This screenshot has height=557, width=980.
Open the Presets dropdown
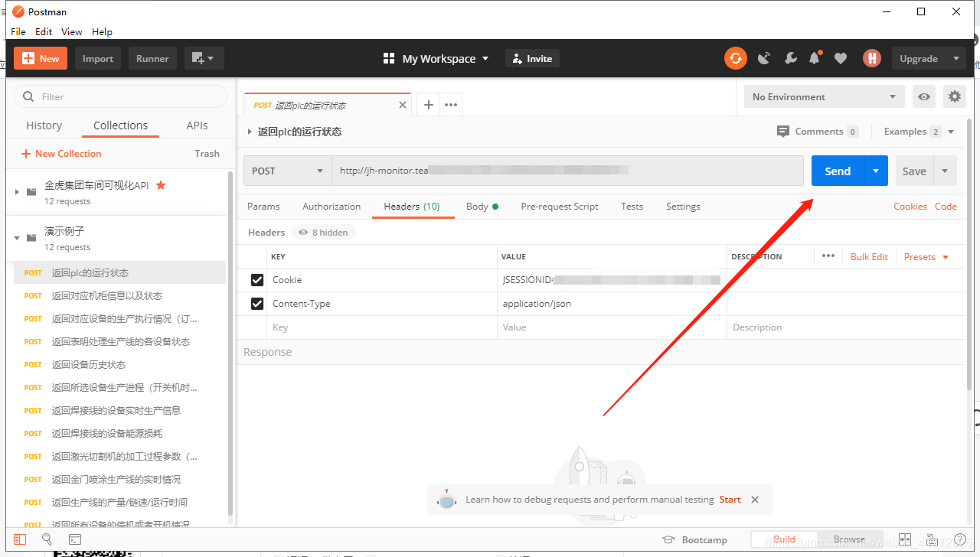click(x=926, y=257)
